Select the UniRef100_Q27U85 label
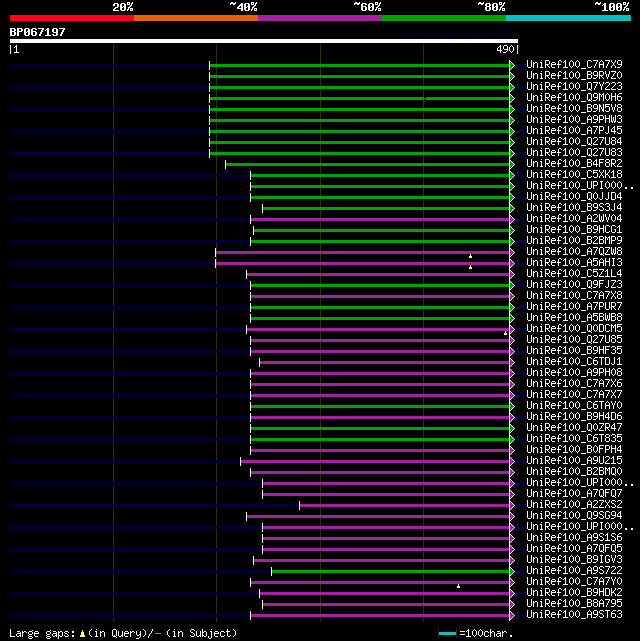The height and width of the screenshot is (641, 640). (x=574, y=340)
